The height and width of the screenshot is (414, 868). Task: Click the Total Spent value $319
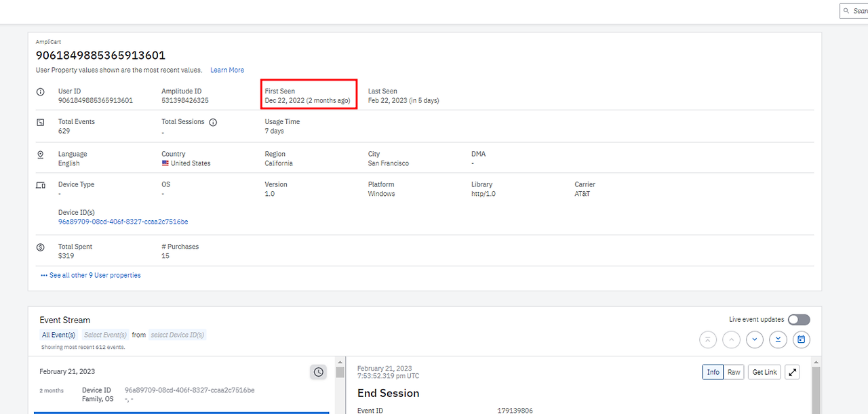tap(66, 256)
